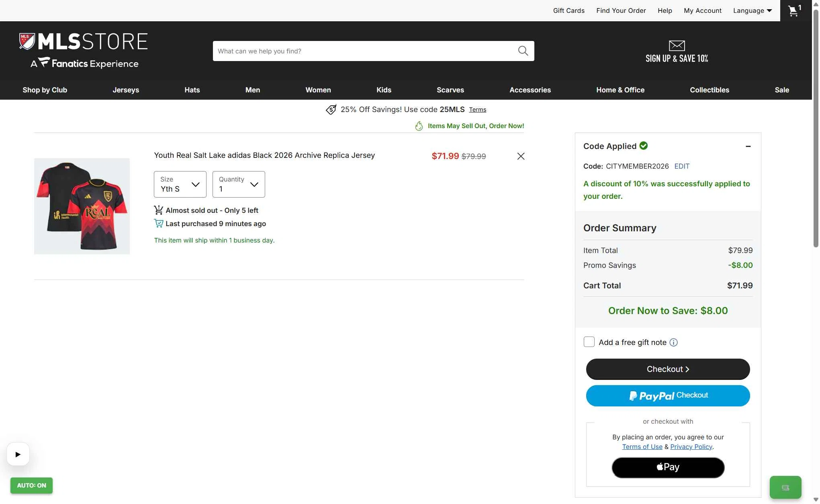Screen dimensions: 820x504
Task: Open the Gift Cards link
Action: pos(568,10)
